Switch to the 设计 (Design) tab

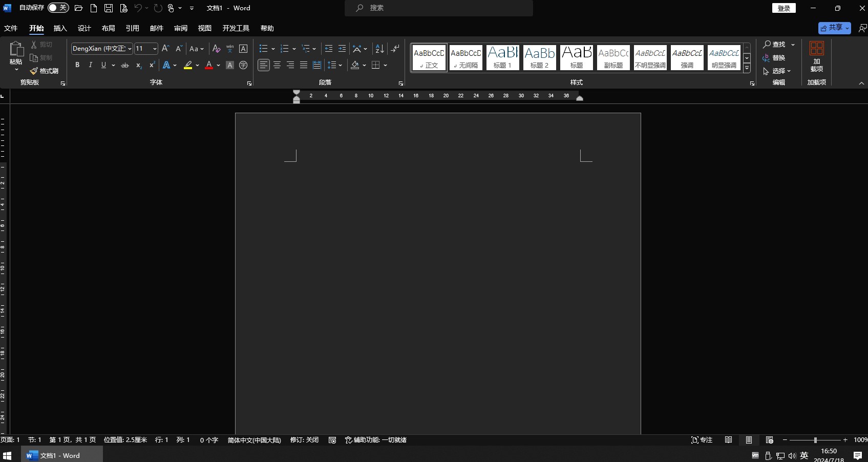coord(84,28)
